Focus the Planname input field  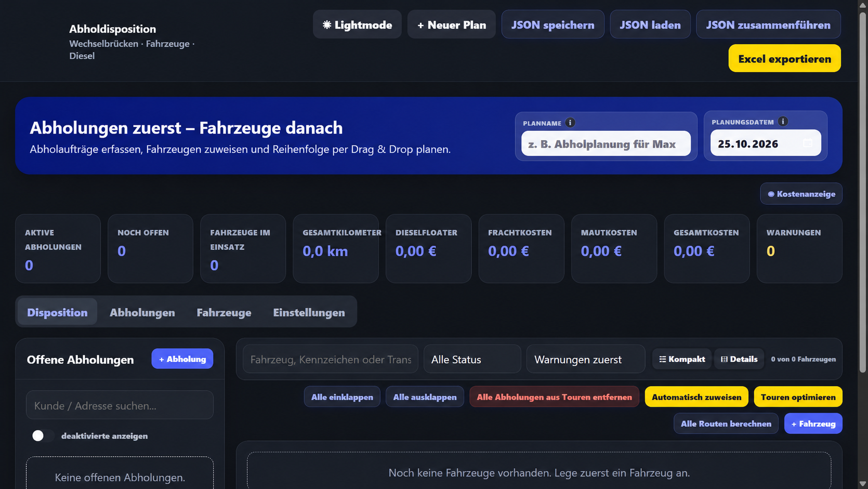[x=606, y=143]
